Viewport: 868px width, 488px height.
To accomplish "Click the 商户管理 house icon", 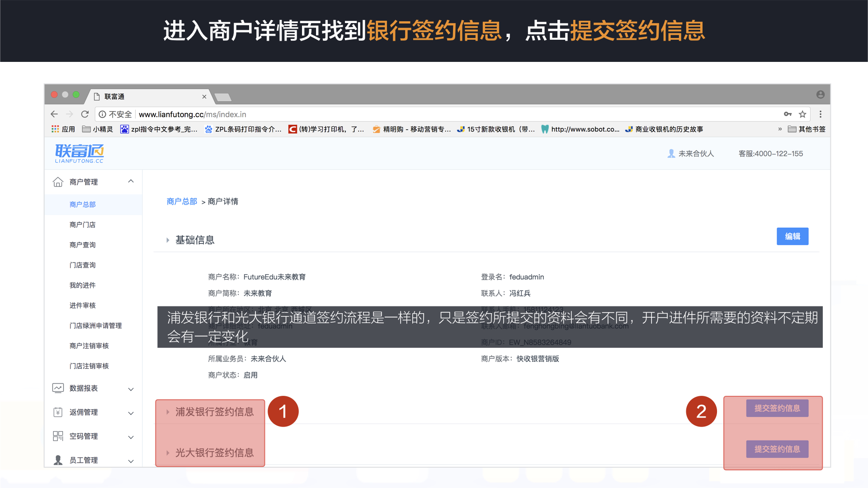I will [x=58, y=182].
